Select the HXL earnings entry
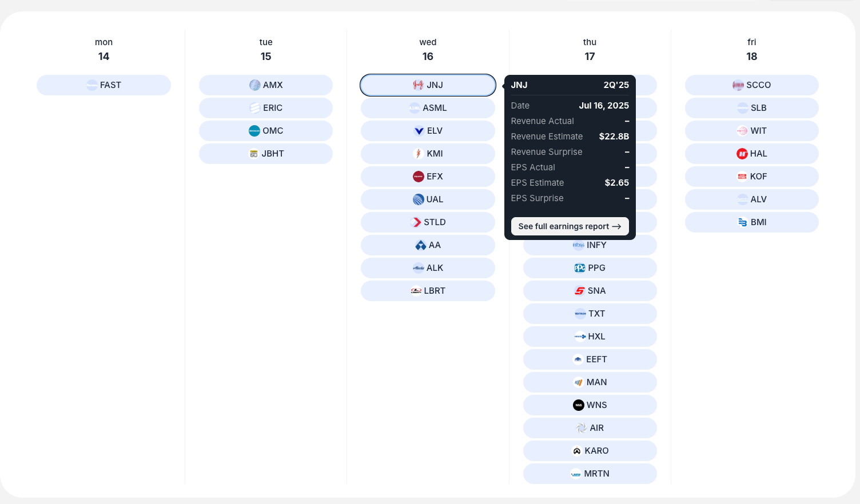Viewport: 860px width, 504px height. pos(590,337)
